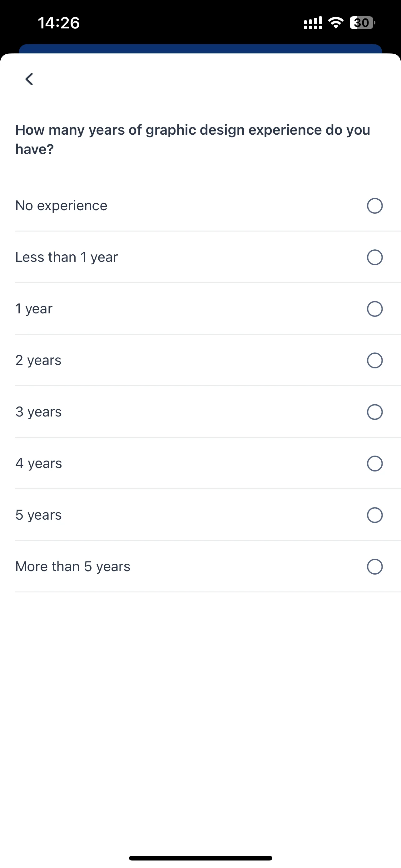
Task: Tap the back arrow icon
Action: pyautogui.click(x=29, y=79)
